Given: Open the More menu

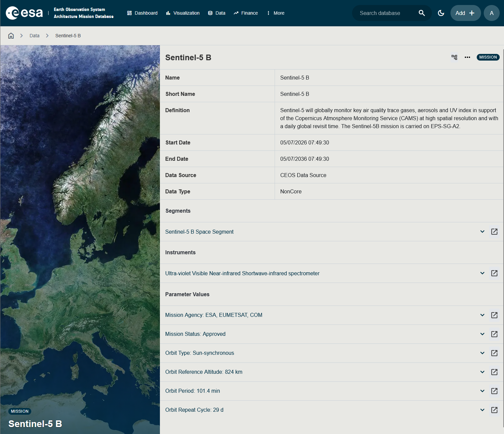Looking at the screenshot, I should pyautogui.click(x=276, y=13).
